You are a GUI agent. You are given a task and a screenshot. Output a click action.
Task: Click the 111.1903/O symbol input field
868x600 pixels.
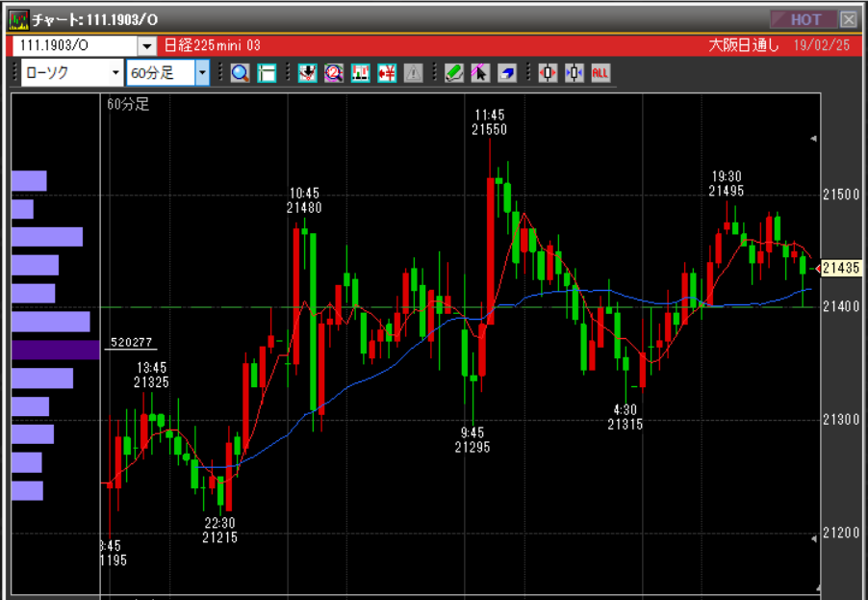point(75,46)
